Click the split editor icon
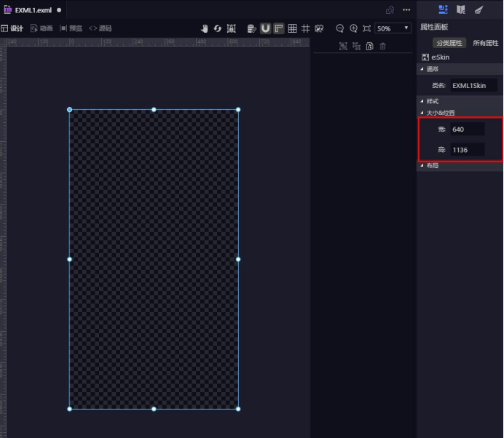The width and height of the screenshot is (504, 438). (x=390, y=10)
